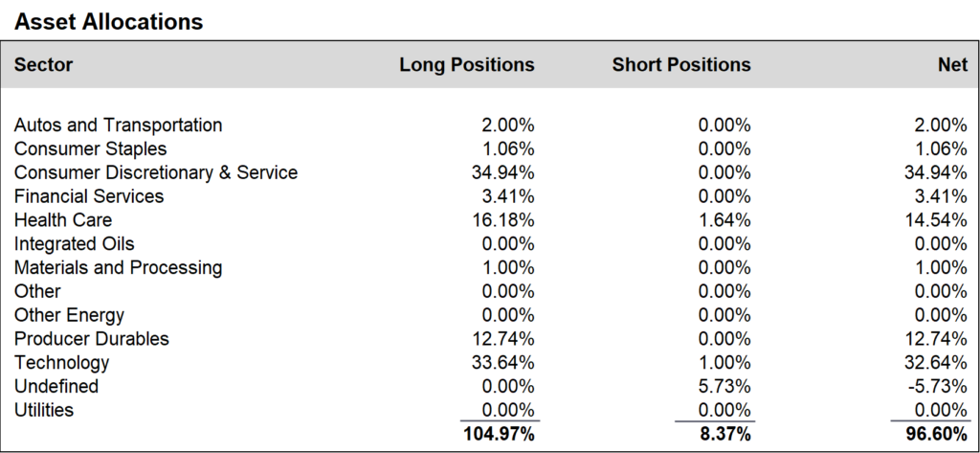Select the Health Care sector label

coord(63,220)
